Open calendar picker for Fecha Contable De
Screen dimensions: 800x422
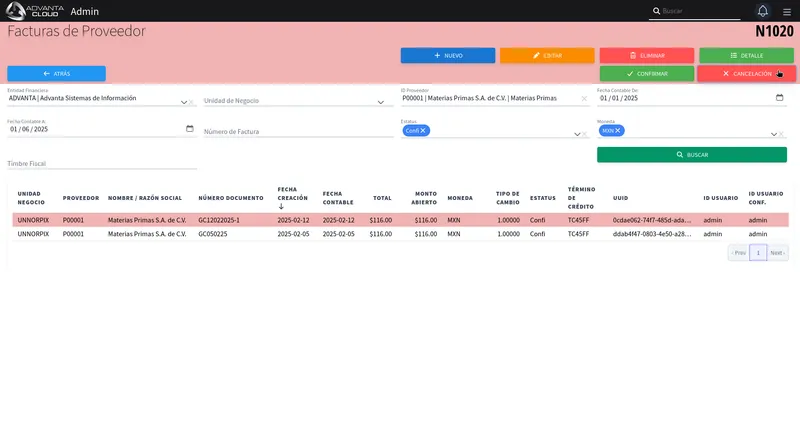point(779,97)
